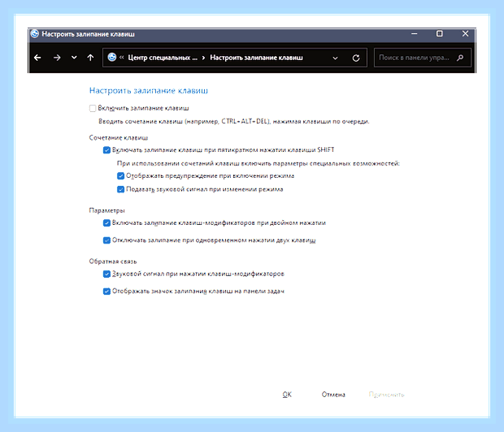Click the search magnifier icon
This screenshot has height=432, width=504.
[x=460, y=58]
